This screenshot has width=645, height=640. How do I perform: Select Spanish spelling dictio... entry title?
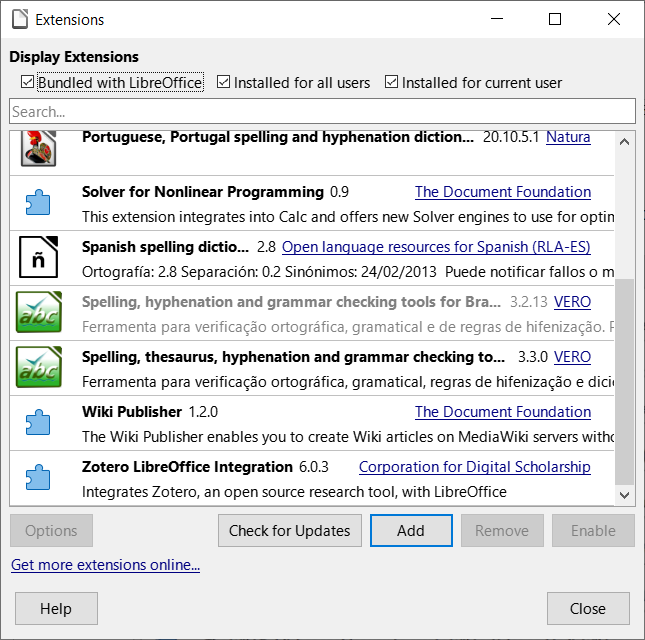(x=165, y=247)
